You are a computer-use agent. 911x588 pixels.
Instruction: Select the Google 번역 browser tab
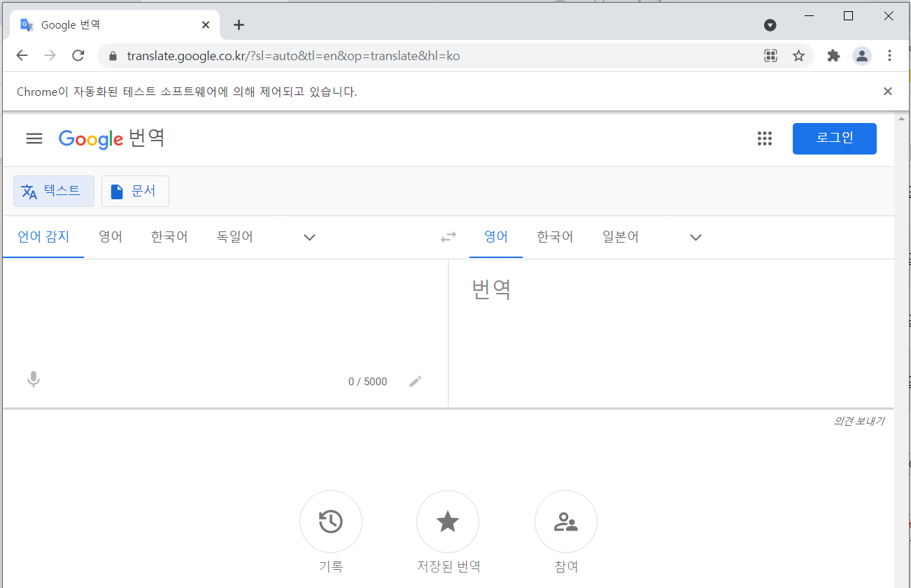point(115,25)
